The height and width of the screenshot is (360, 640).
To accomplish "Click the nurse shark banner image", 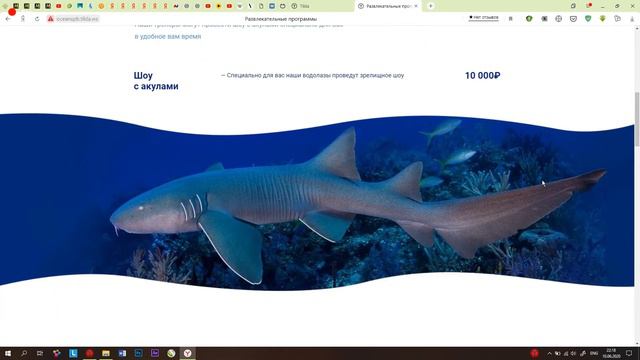I will (x=317, y=202).
